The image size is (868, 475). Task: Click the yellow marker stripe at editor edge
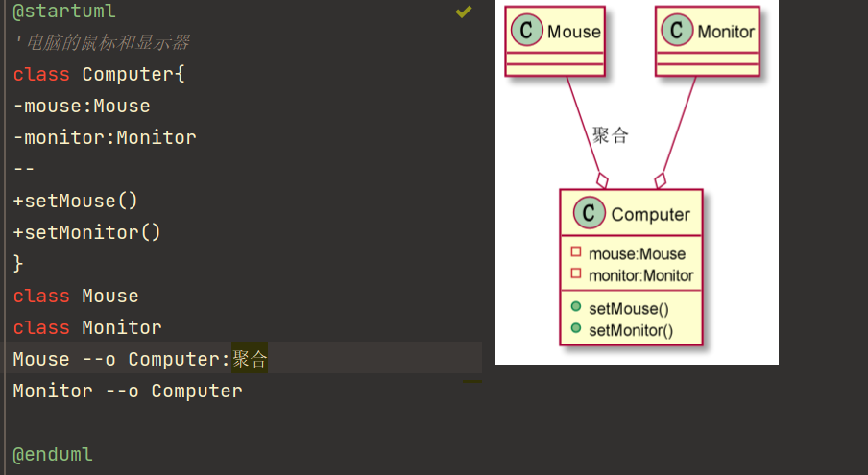472,381
